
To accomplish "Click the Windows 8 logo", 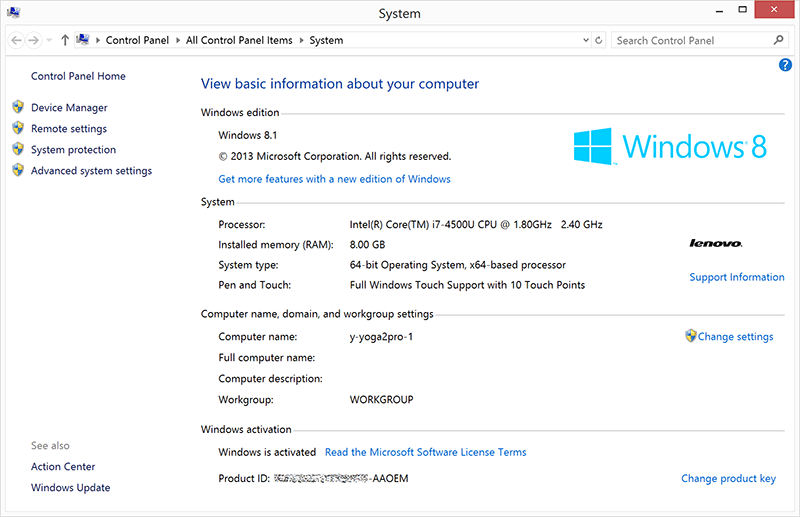I will click(x=670, y=146).
